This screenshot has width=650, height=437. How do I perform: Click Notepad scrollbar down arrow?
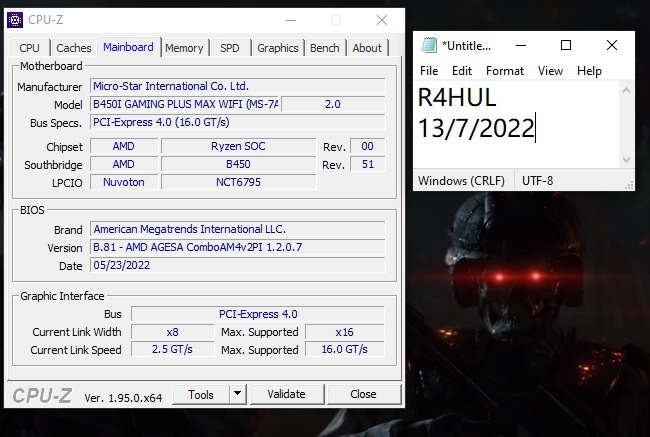(626, 160)
